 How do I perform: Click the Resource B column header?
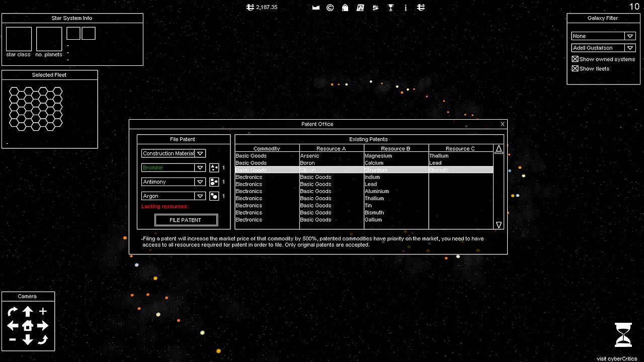(396, 148)
